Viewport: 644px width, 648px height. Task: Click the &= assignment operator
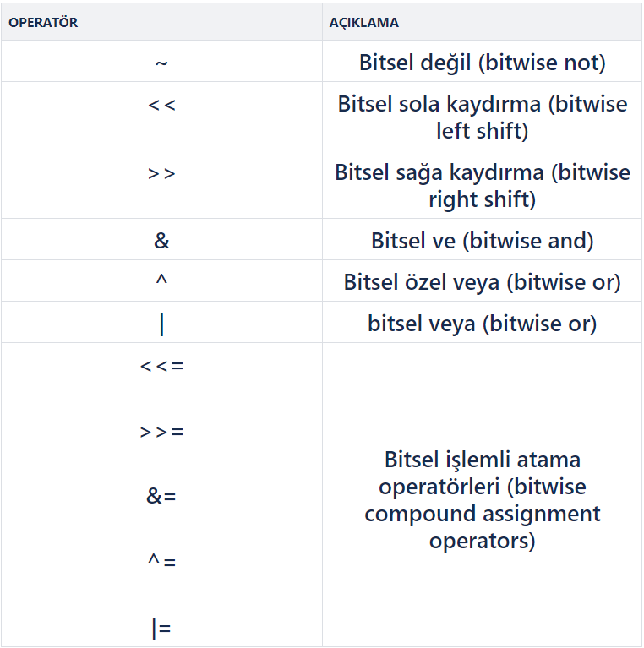(x=161, y=496)
